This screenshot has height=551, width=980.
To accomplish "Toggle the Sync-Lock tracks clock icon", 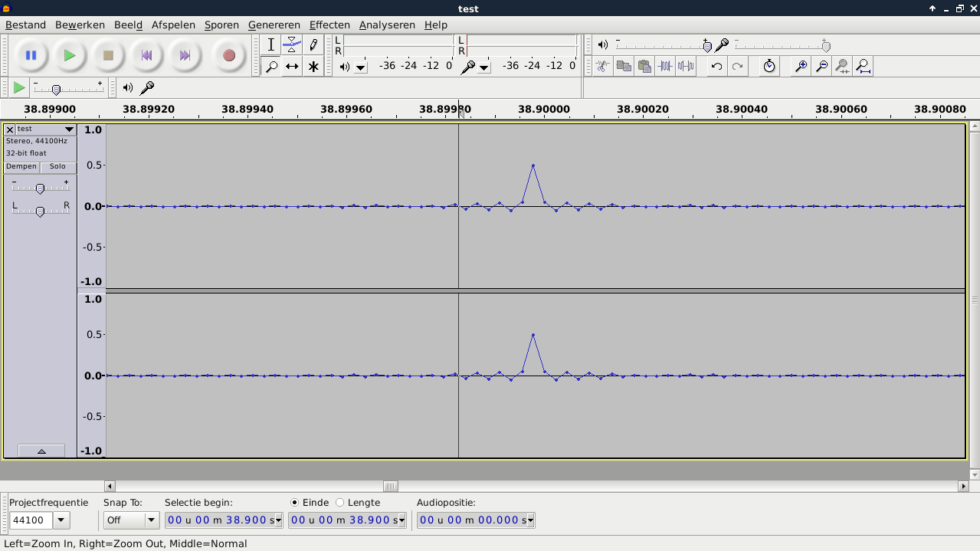I will (769, 66).
